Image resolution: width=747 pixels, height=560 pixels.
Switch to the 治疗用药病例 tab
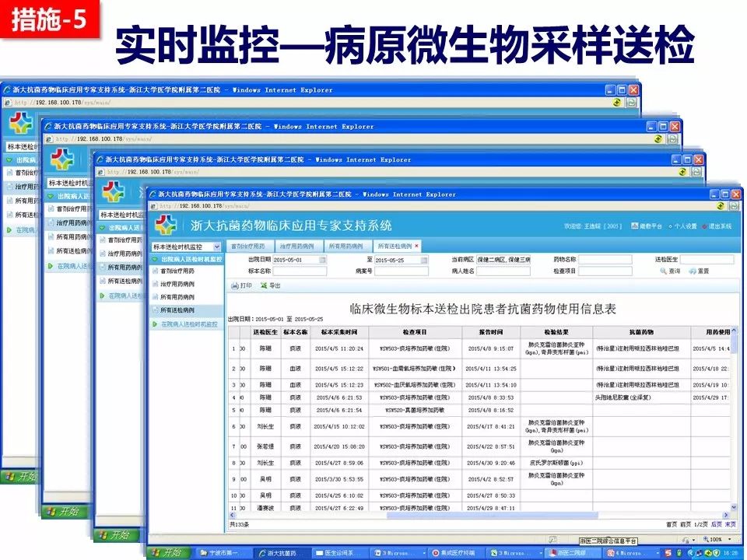coord(297,247)
